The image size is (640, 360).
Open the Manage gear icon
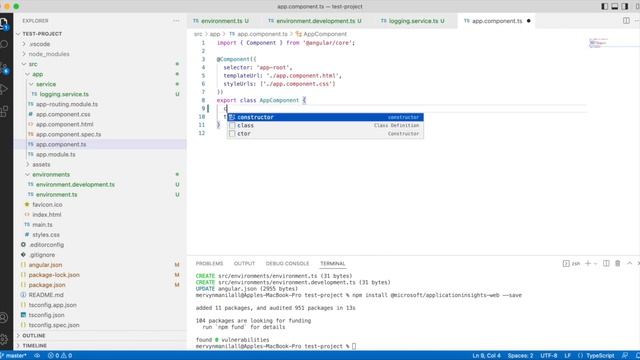(x=4, y=339)
